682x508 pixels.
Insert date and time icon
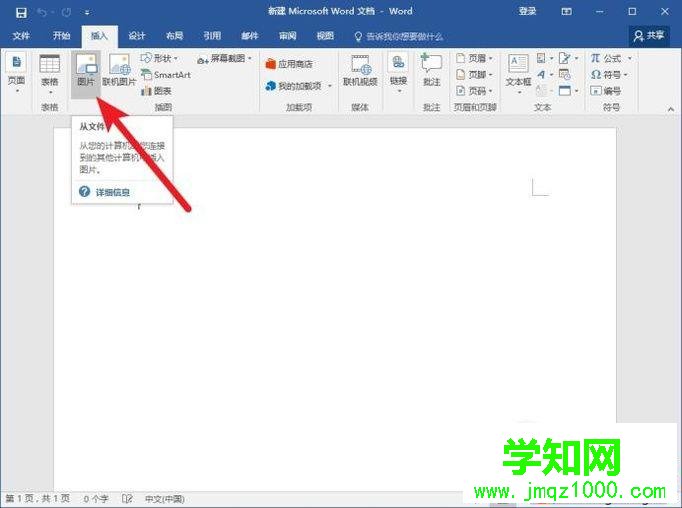point(565,74)
